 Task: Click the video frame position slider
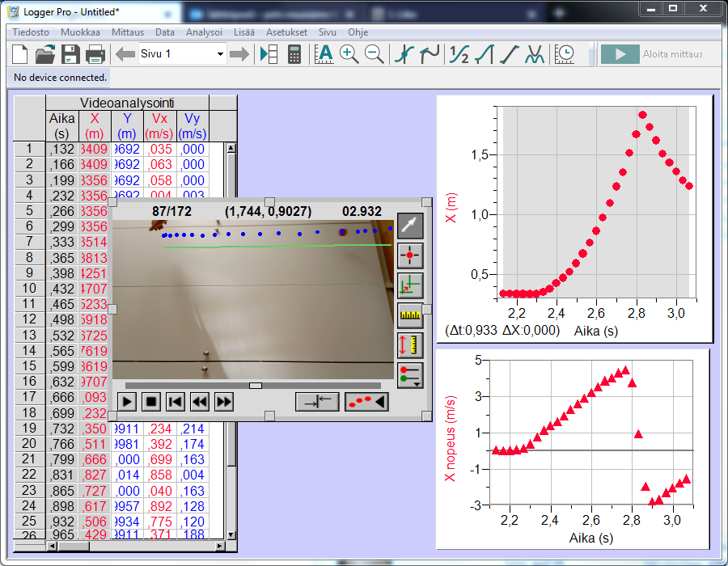pyautogui.click(x=255, y=386)
